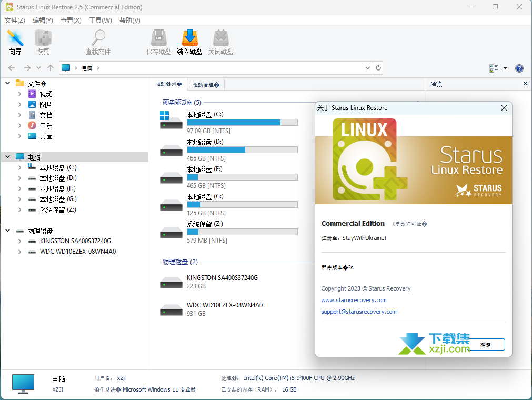This screenshot has height=400, width=532.
Task: Open Find File (查找文件) magnifier tool
Action: coord(98,43)
